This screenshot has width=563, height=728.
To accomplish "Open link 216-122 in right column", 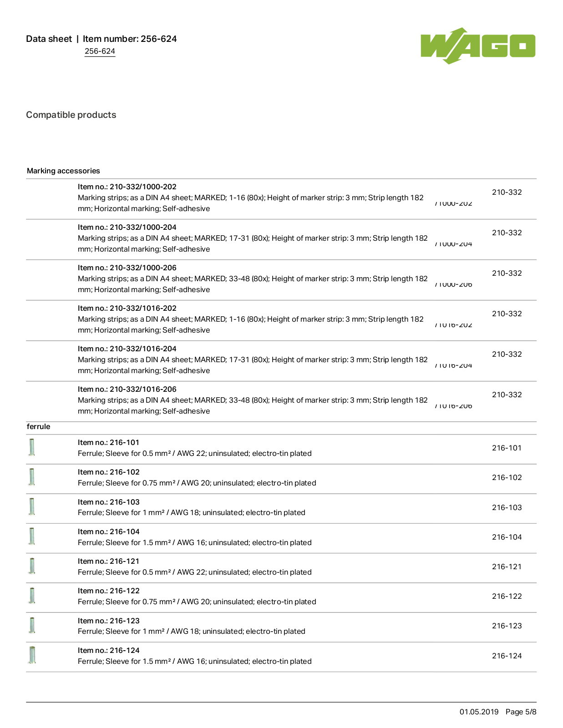I will pyautogui.click(x=507, y=596).
